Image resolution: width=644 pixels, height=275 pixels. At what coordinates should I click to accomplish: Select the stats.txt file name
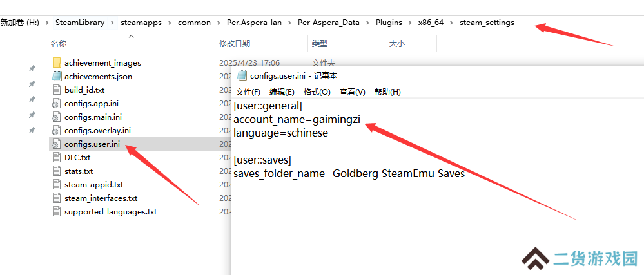tap(79, 171)
